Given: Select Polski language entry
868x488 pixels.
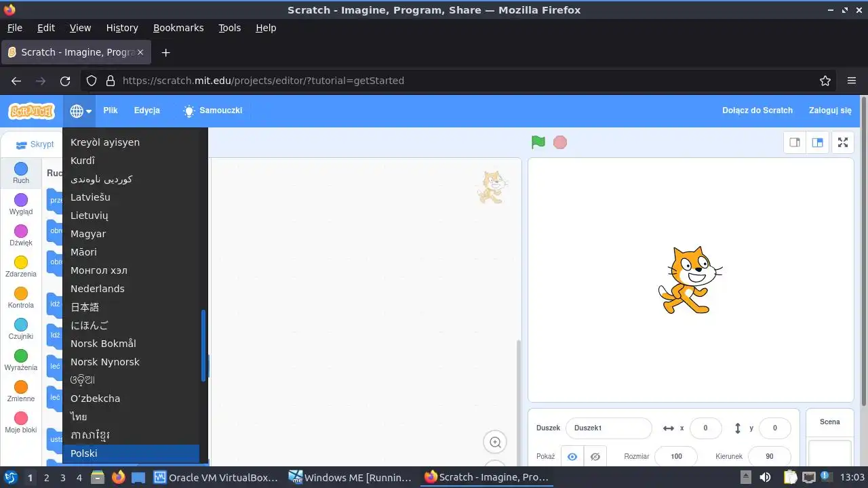Looking at the screenshot, I should coord(132,453).
